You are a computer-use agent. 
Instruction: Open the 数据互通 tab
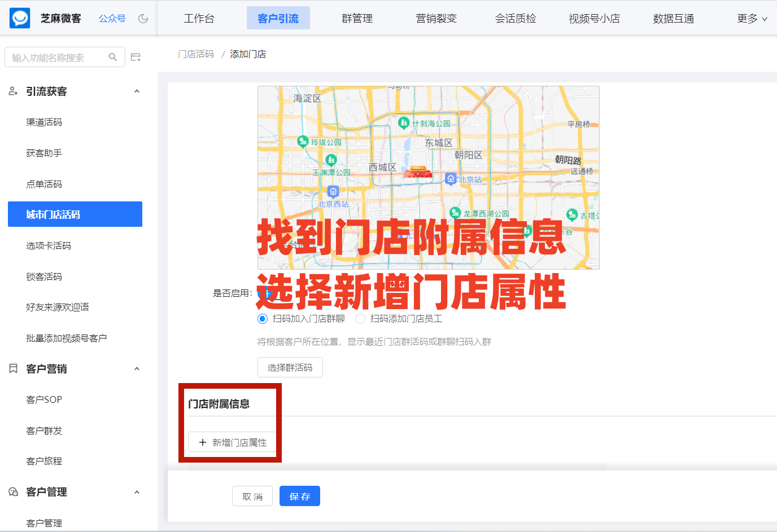[x=674, y=19]
